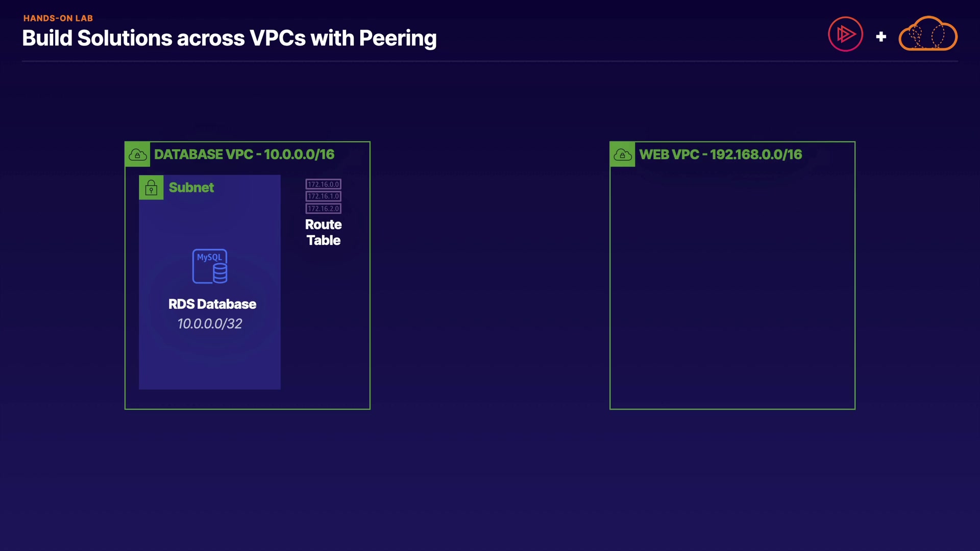Select the 172.16.0.0 route table row
Image resolution: width=980 pixels, height=551 pixels.
click(x=323, y=184)
